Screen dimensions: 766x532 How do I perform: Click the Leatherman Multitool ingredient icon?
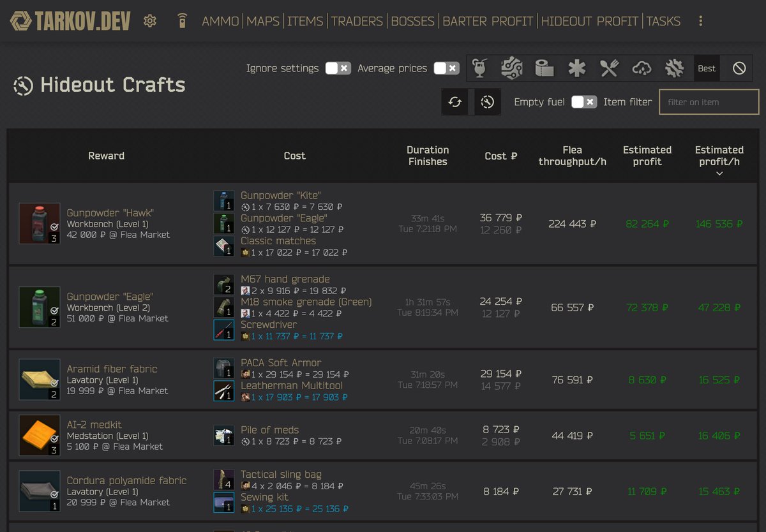click(x=223, y=391)
